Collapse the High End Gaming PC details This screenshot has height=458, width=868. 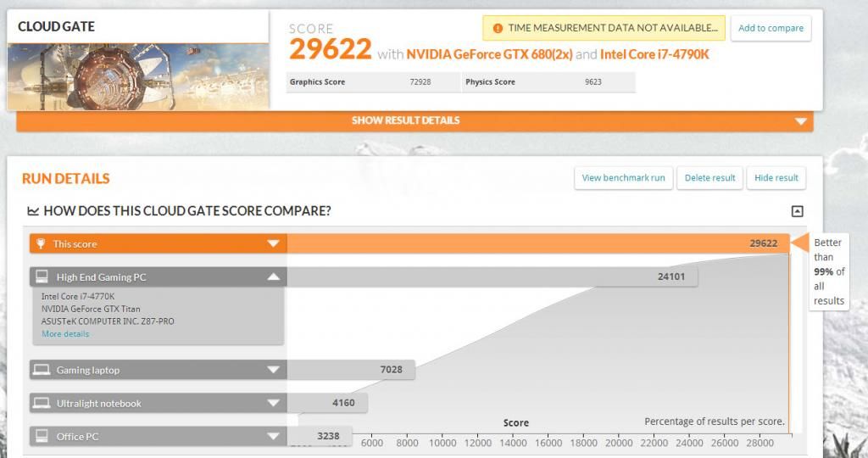pos(273,276)
